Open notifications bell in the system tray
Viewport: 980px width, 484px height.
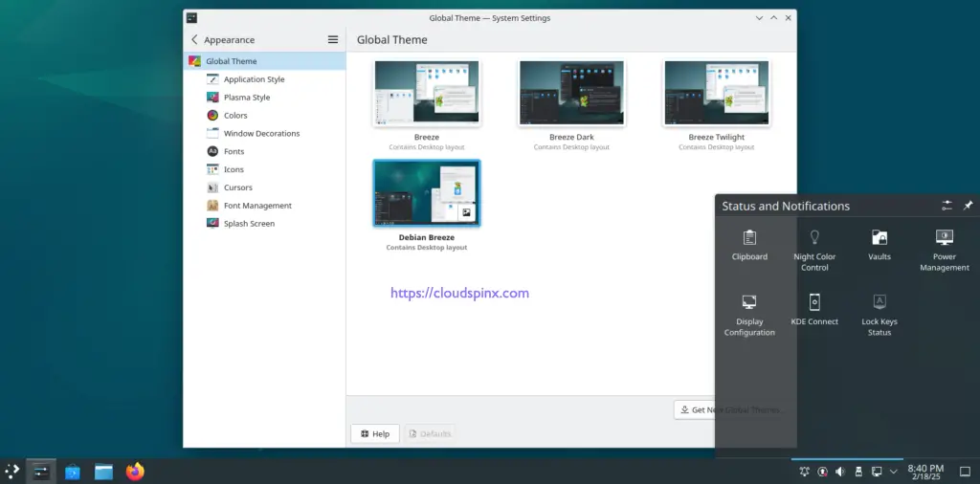tap(804, 472)
